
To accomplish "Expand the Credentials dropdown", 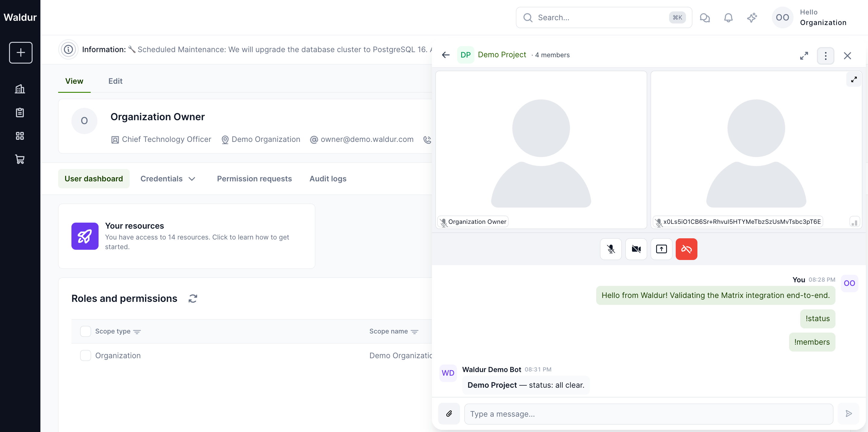I will [x=168, y=179].
